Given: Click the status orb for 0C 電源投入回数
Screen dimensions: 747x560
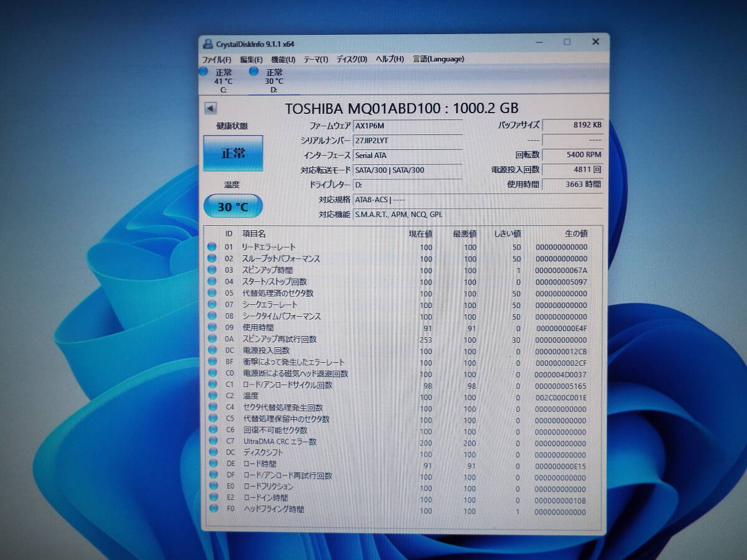Looking at the screenshot, I should (x=212, y=350).
